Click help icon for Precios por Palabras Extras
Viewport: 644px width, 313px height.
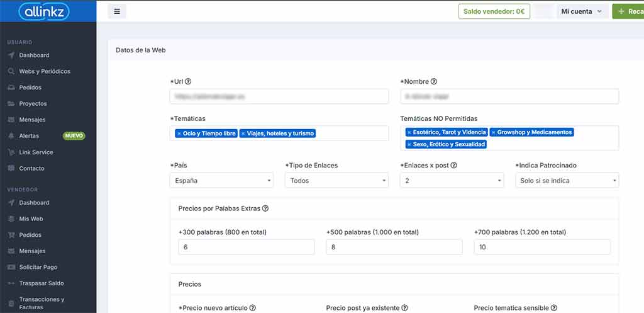265,208
